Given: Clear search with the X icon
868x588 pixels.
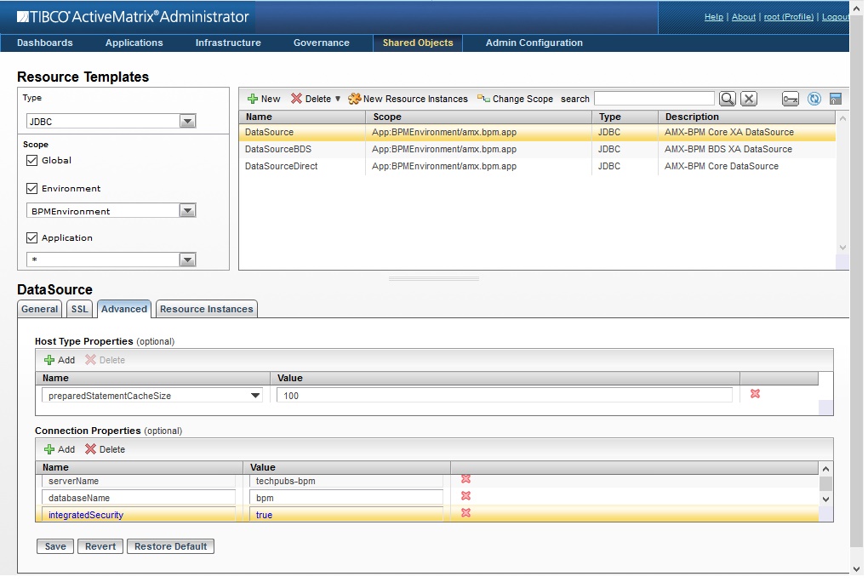Looking at the screenshot, I should (x=749, y=99).
